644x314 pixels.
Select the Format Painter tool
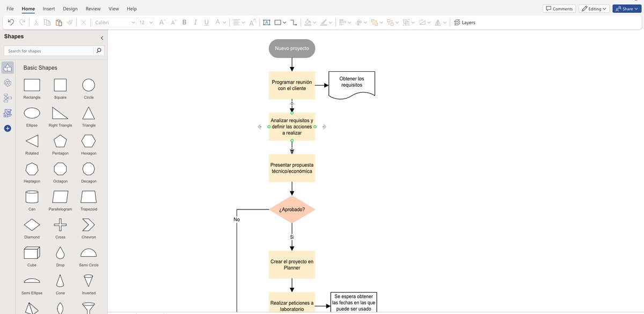[69, 22]
